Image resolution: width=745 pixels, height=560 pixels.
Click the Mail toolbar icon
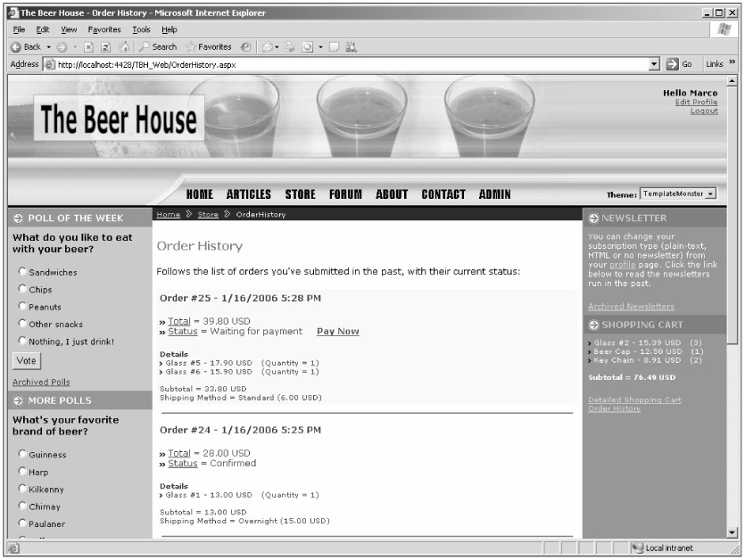pos(269,46)
